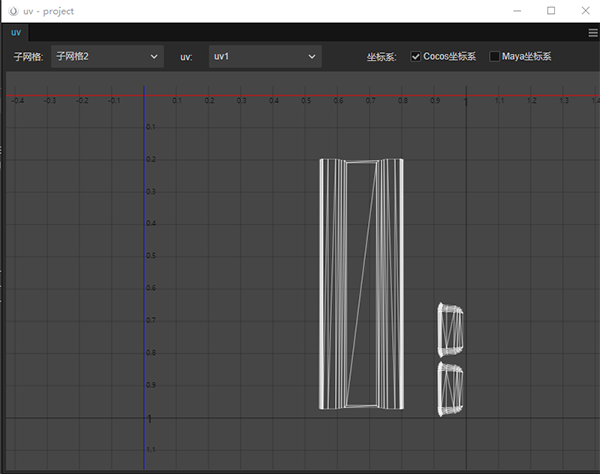This screenshot has width=600, height=474.
Task: Maximize the uv - project window
Action: tap(551, 11)
